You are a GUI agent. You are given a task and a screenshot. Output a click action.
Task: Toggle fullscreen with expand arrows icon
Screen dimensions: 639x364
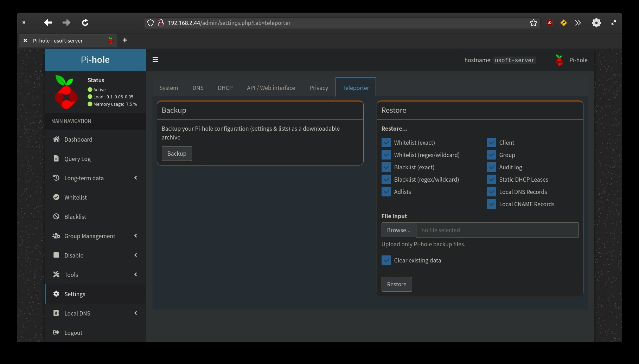click(x=614, y=22)
